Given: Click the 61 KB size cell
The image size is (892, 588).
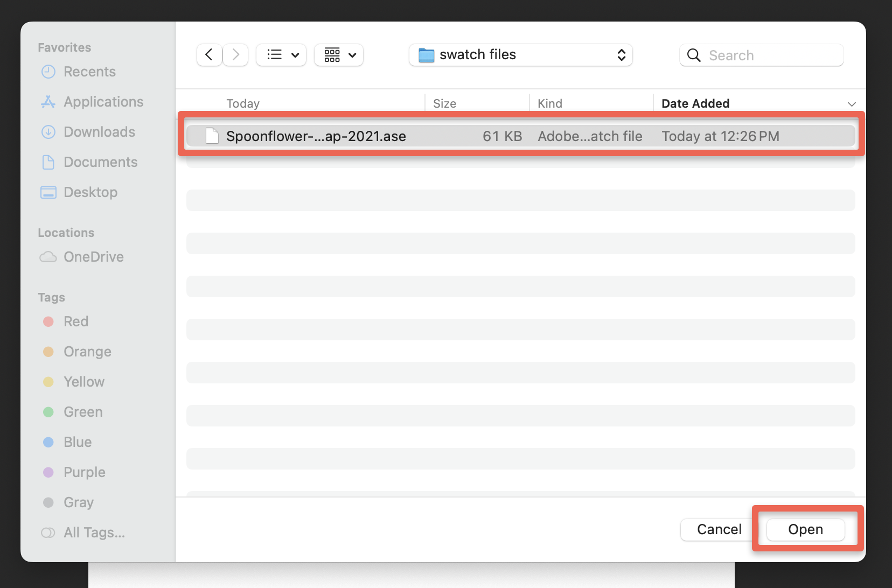Looking at the screenshot, I should click(502, 136).
